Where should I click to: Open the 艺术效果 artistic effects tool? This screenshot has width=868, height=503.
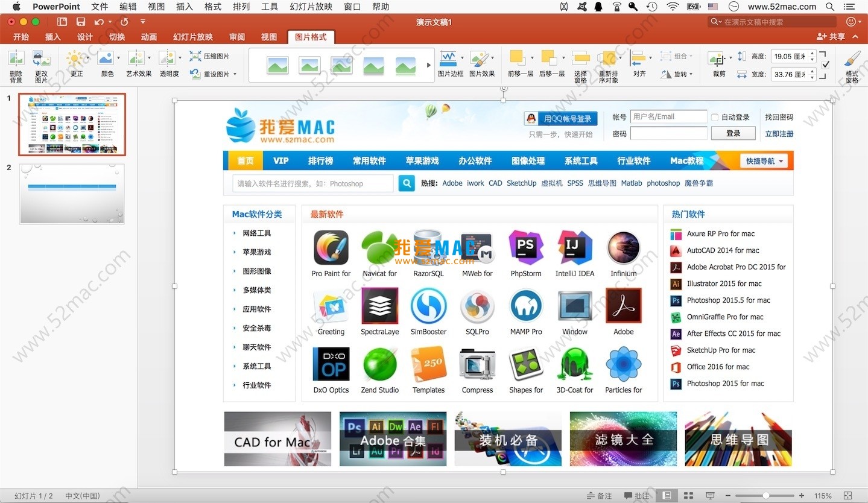click(136, 59)
